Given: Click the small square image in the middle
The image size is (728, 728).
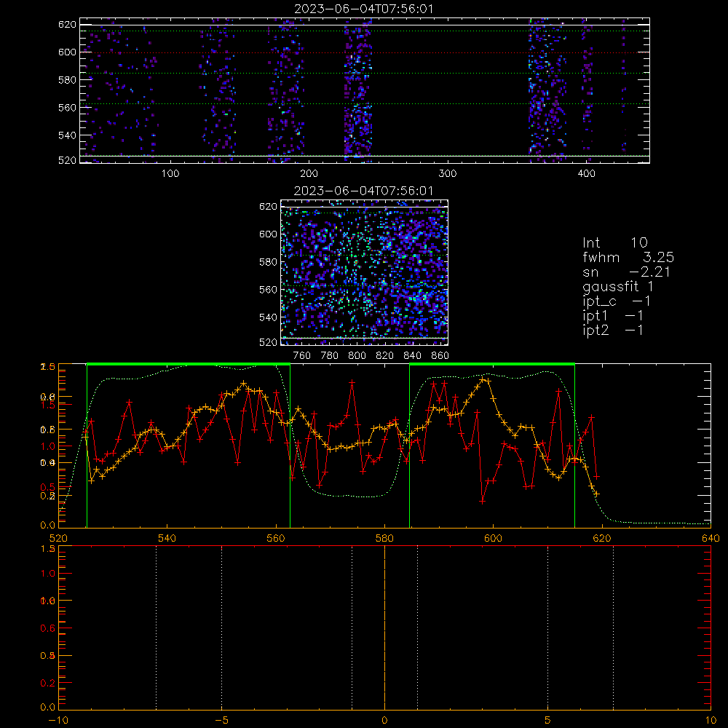Looking at the screenshot, I should pos(364,272).
